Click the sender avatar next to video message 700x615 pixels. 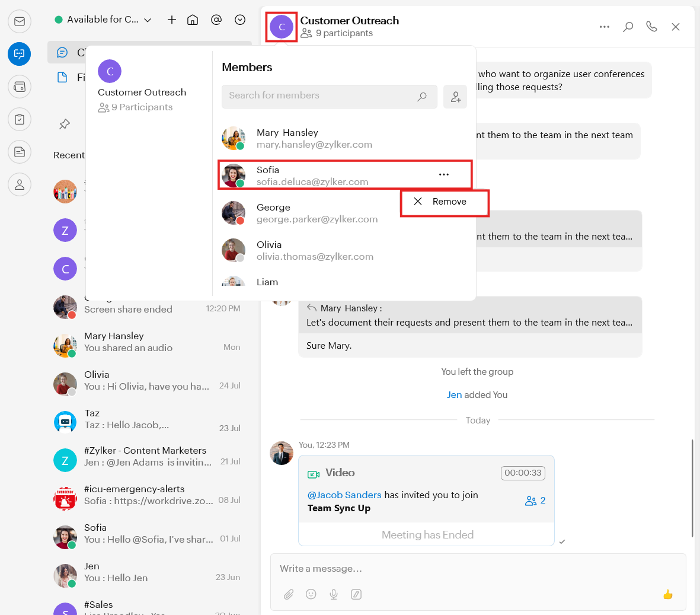(282, 453)
